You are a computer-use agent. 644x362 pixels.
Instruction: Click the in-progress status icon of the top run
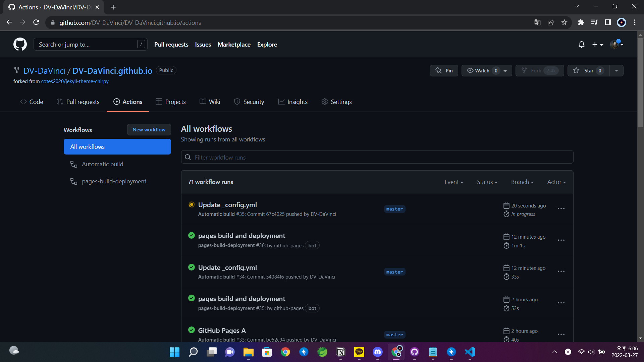coord(192,204)
